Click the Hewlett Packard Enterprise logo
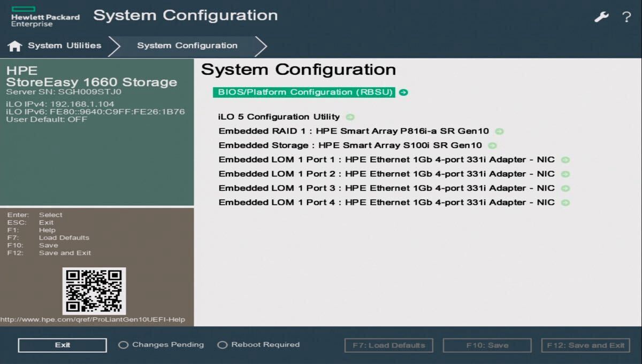Viewport: 642px width, 364px height. click(x=45, y=17)
